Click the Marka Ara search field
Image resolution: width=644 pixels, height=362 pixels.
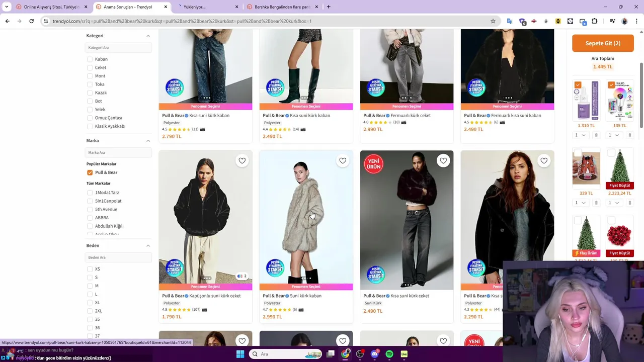[x=119, y=152]
